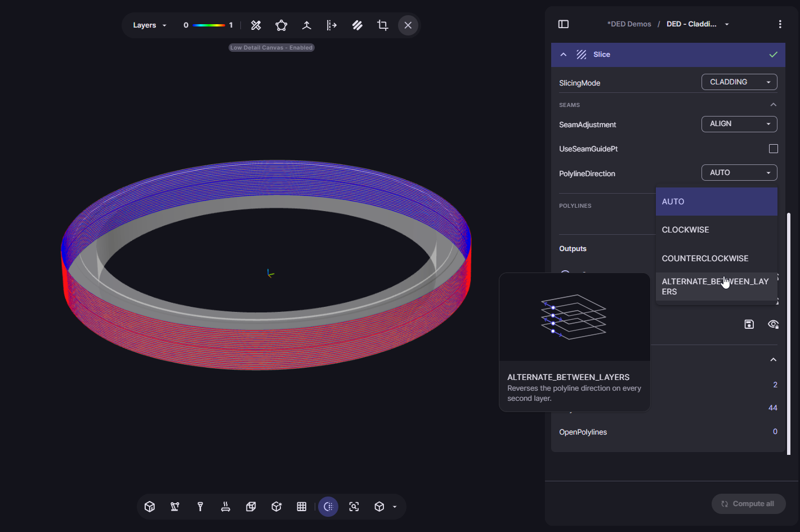Image resolution: width=800 pixels, height=532 pixels.
Task: Enable the UseSeamGuidePt checkbox
Action: [x=773, y=149]
